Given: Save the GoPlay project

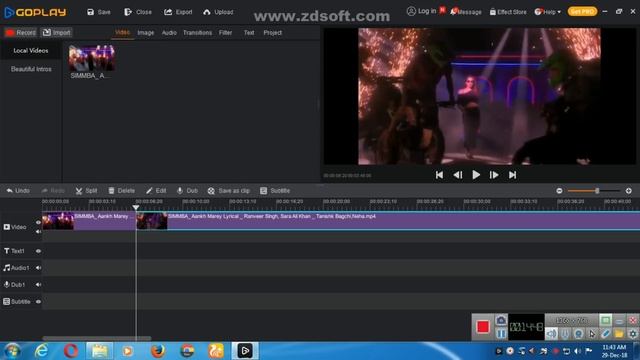Looking at the screenshot, I should pyautogui.click(x=99, y=12).
